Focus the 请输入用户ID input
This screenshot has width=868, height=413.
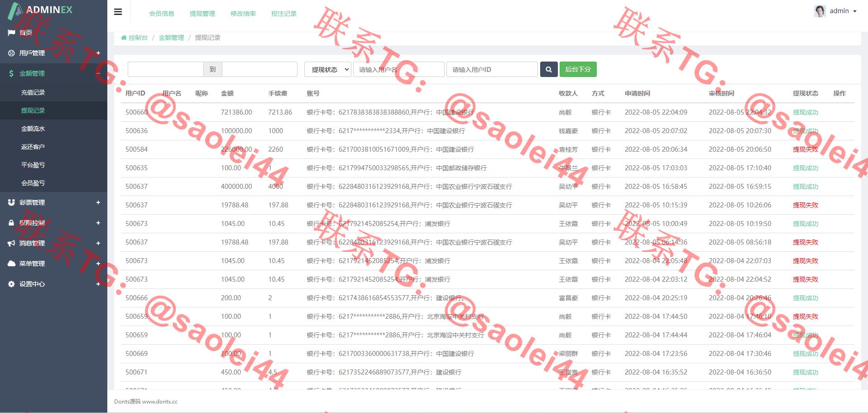492,69
